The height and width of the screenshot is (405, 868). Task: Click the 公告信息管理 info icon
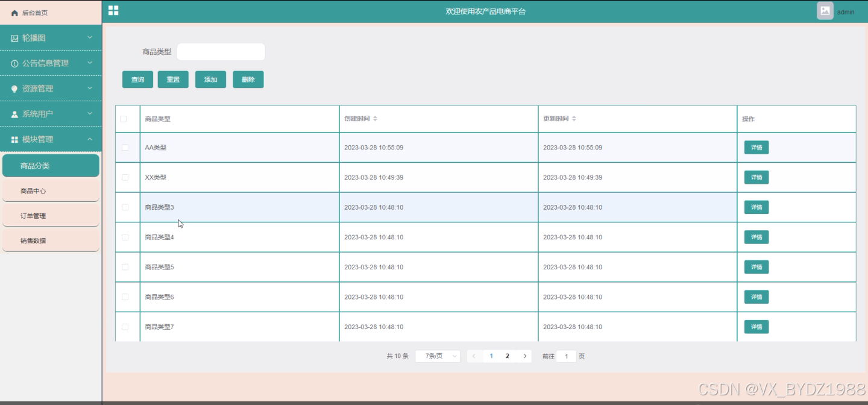[14, 63]
